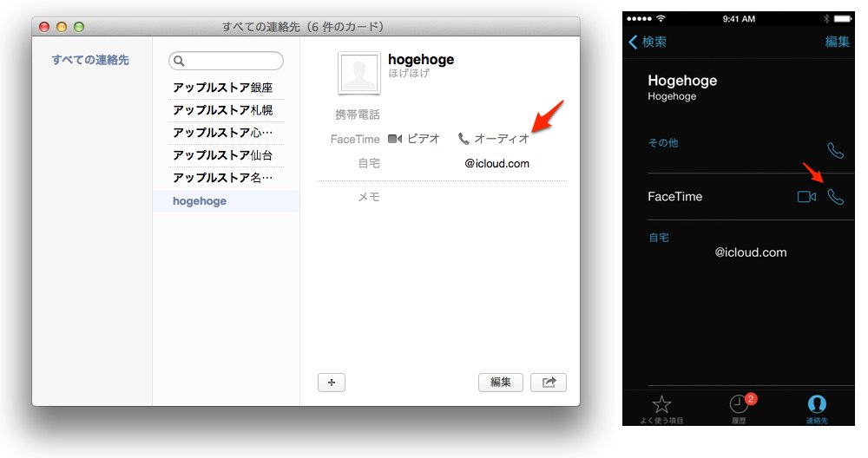The width and height of the screenshot is (868, 458).
Task: Tap the 検索 back button on iPhone
Action: coord(648,42)
